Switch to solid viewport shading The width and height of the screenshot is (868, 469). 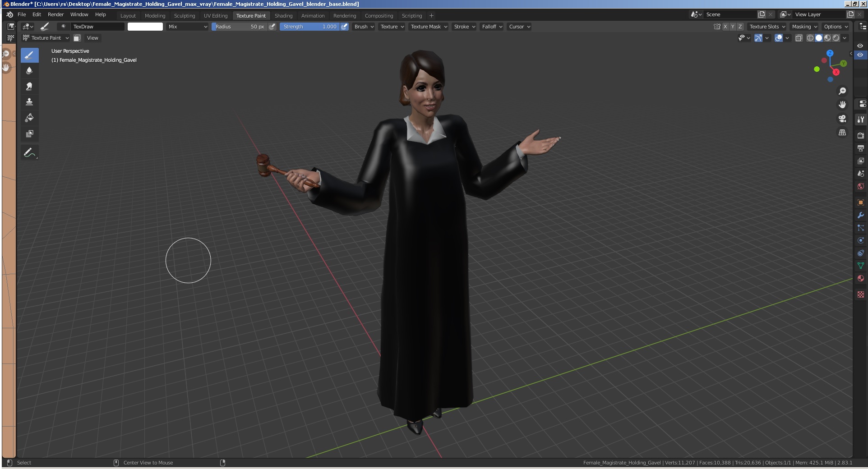point(819,38)
